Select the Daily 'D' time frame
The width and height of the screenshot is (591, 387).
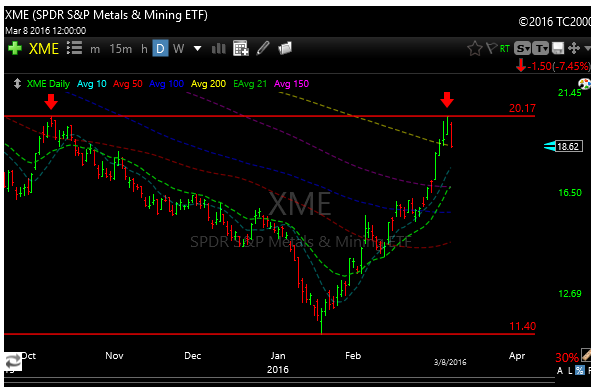click(x=160, y=49)
